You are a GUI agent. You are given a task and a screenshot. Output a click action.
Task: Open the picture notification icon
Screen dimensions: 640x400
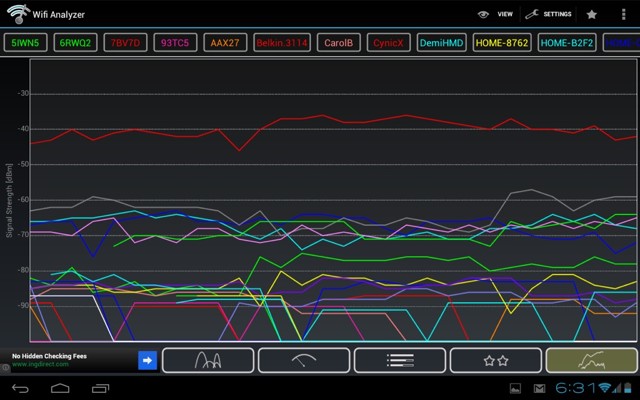(516, 388)
